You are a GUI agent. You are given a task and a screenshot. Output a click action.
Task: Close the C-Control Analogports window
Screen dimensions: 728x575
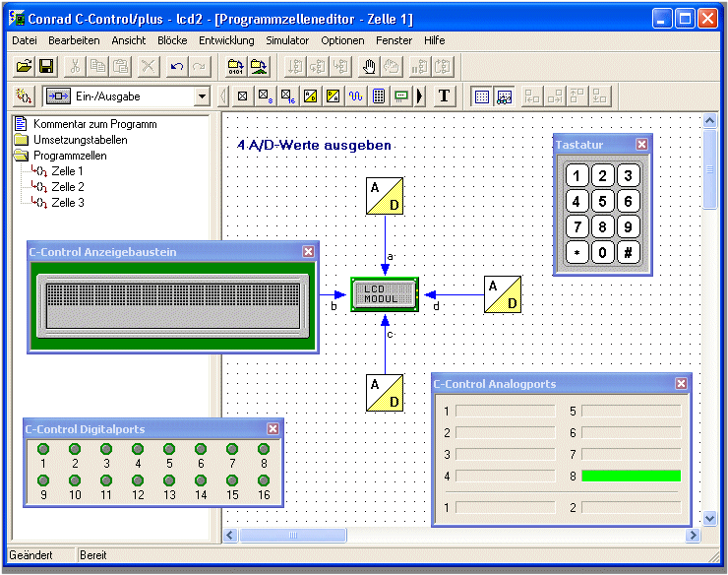(x=681, y=383)
